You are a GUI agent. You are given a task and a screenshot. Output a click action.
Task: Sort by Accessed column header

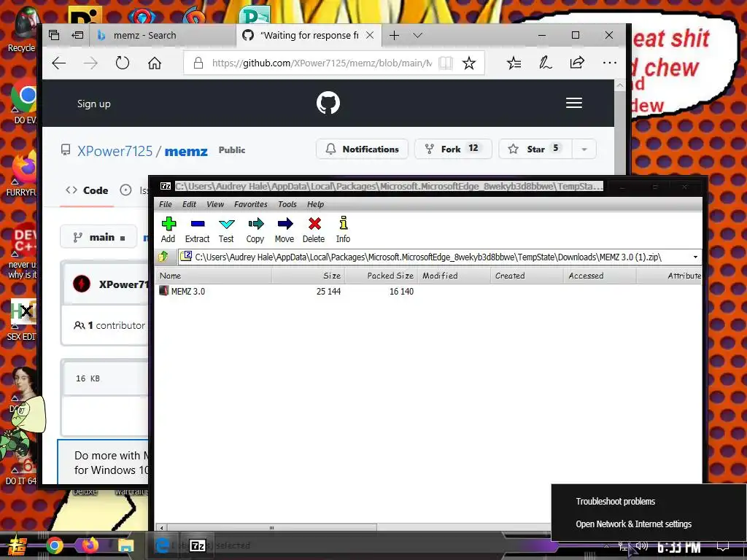point(600,276)
